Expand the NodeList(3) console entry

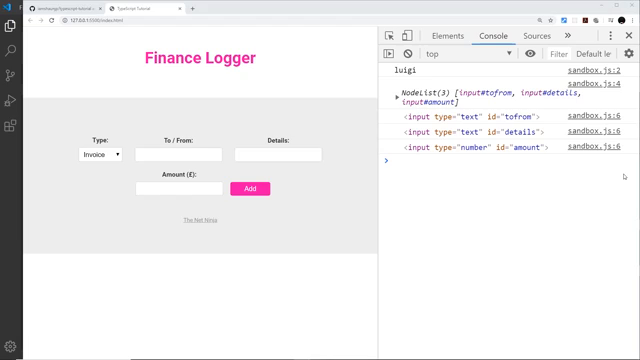coord(397,98)
